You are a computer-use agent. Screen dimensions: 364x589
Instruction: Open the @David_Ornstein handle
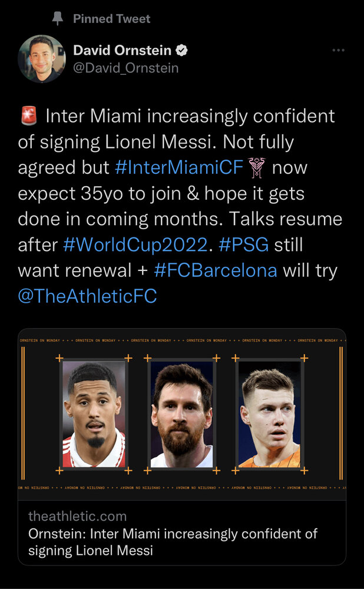(x=125, y=68)
